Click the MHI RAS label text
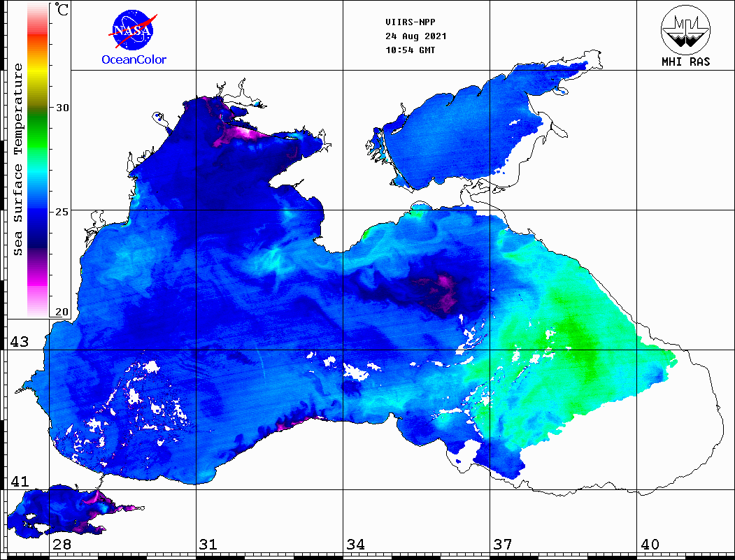This screenshot has width=735, height=560. pyautogui.click(x=686, y=62)
